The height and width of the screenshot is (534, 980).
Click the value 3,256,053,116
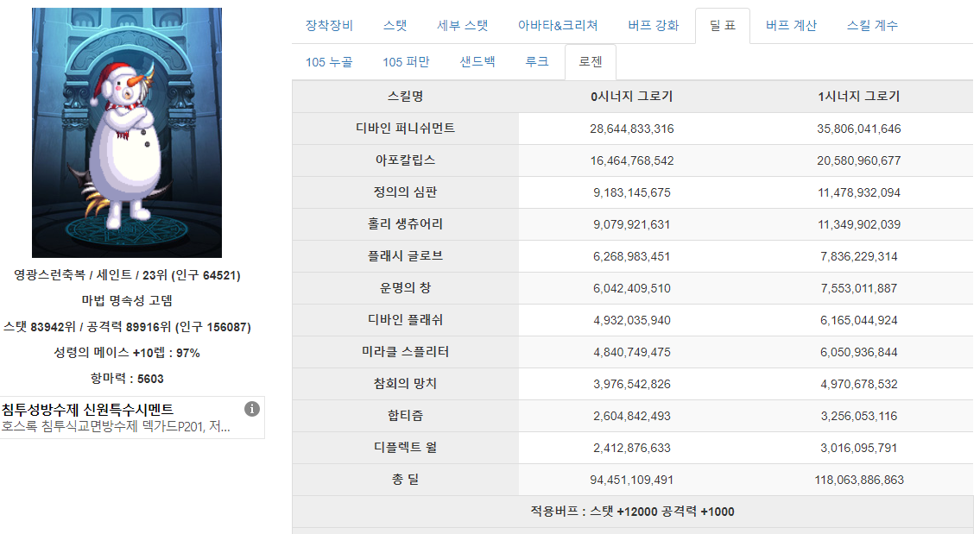[x=859, y=416]
